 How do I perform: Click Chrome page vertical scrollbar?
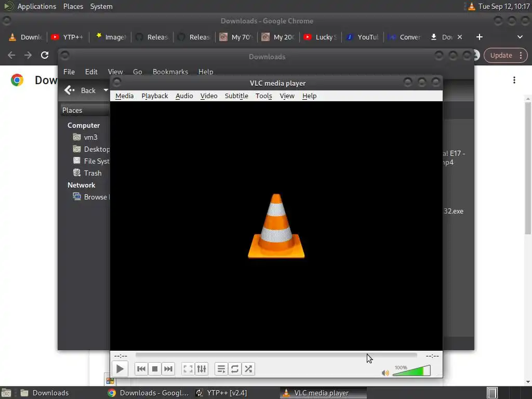click(x=528, y=168)
